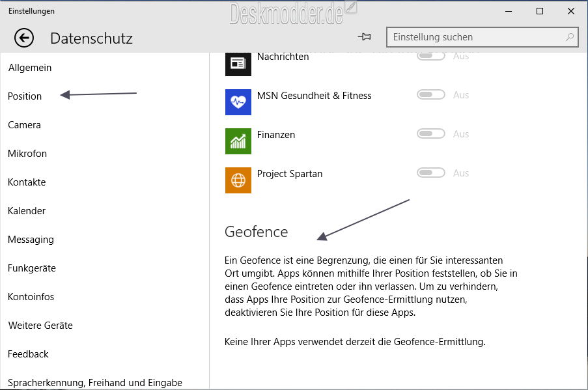Viewport: 588px width, 390px height.
Task: Open Spracherkennung, Freihand und Eingabe
Action: [95, 383]
